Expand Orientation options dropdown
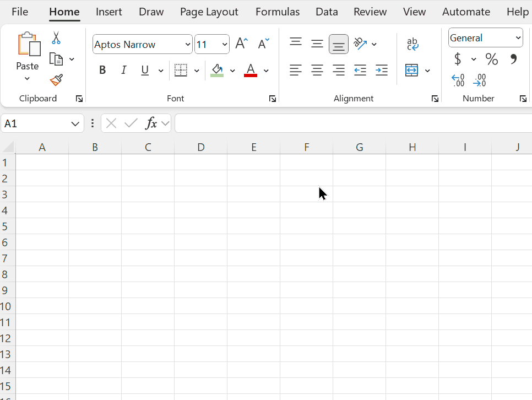Screen dimensions: 532x400 (x=374, y=44)
